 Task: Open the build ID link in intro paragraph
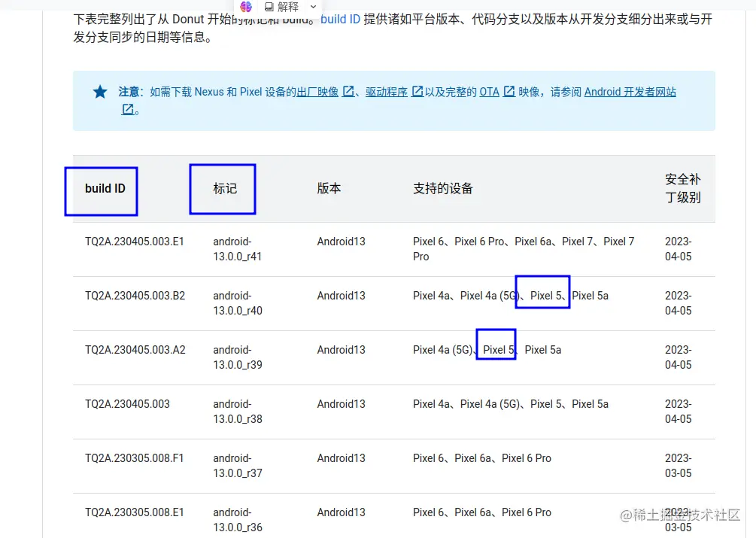click(x=341, y=20)
